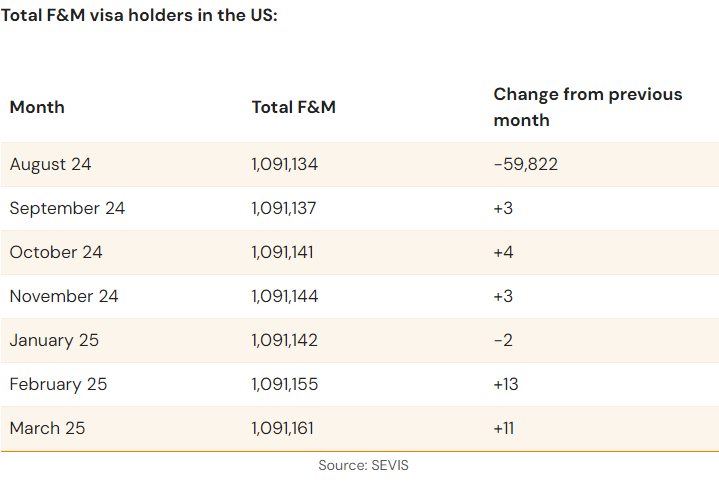
Task: Select the February 25 row label
Action: [x=58, y=384]
